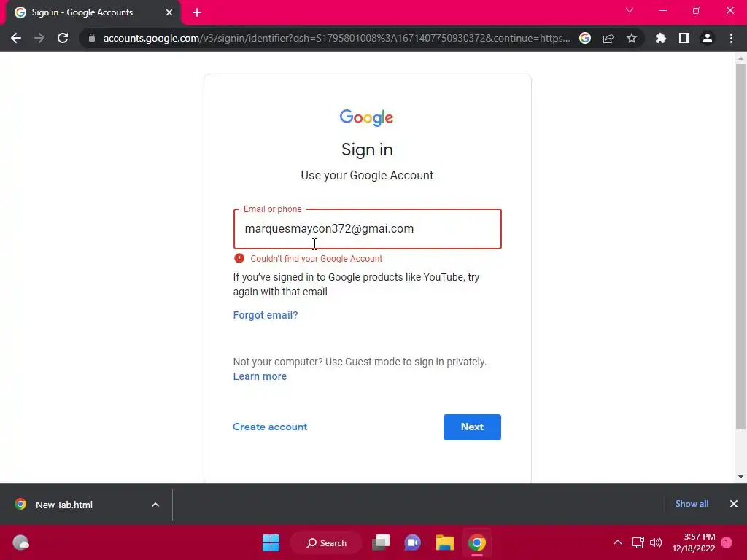View site info via lock icon
747x560 pixels.
coord(92,38)
